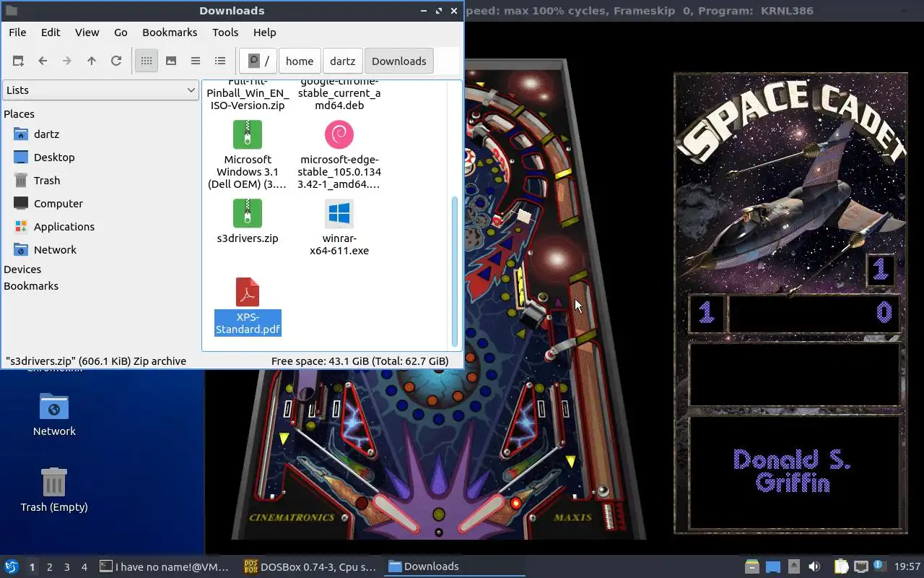The height and width of the screenshot is (578, 924).
Task: Open the Bookmarks menu
Action: [170, 33]
